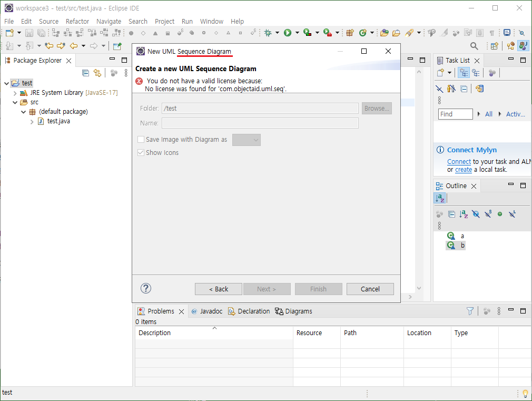Collapse the test project node
Viewport: 532px width, 401px height.
(7, 83)
